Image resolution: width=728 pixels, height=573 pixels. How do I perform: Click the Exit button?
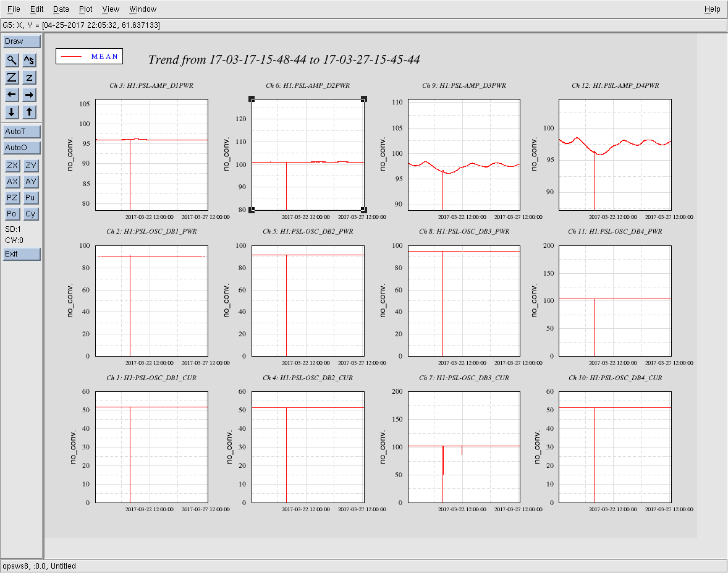coord(22,254)
